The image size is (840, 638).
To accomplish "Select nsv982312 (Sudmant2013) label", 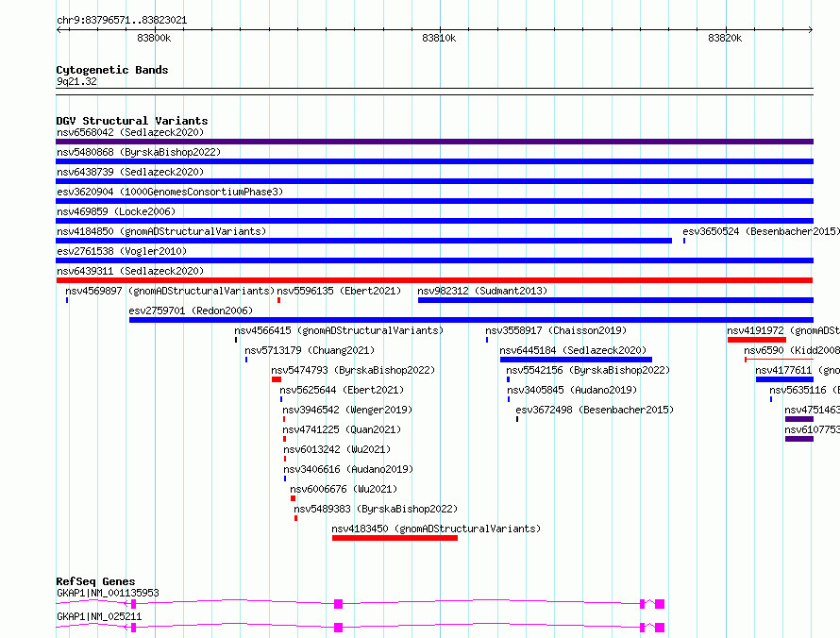I will [x=482, y=291].
